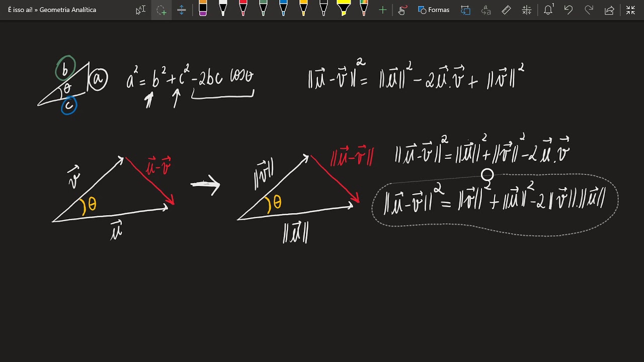This screenshot has width=644, height=362.
Task: Select the orange-yellow pen
Action: [303, 9]
